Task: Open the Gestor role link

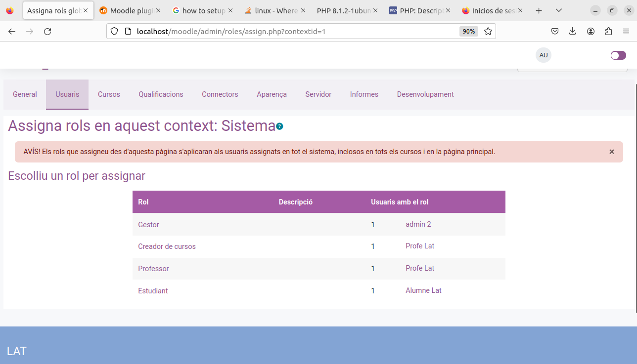Action: 148,224
